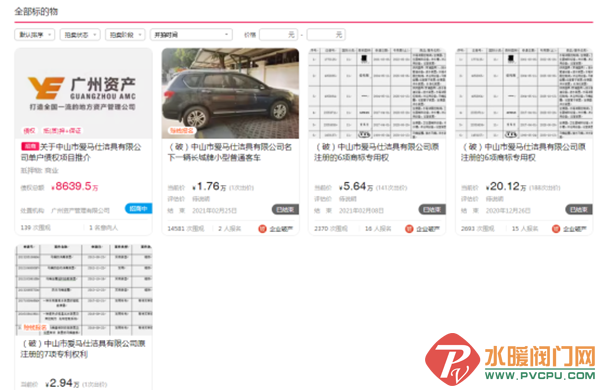This screenshot has width=600, height=390.
Task: Open the trademark table thumbnail for the 20.12万 listing
Action: pos(524,93)
